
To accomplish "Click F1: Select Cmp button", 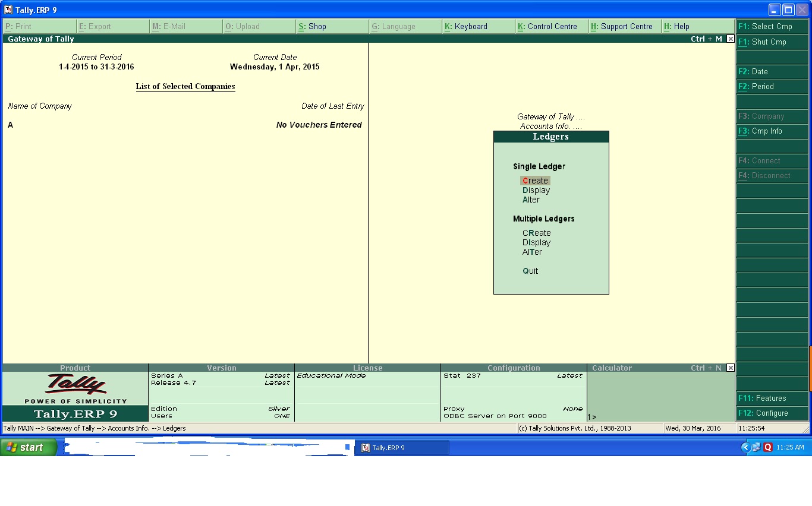I will tap(772, 26).
